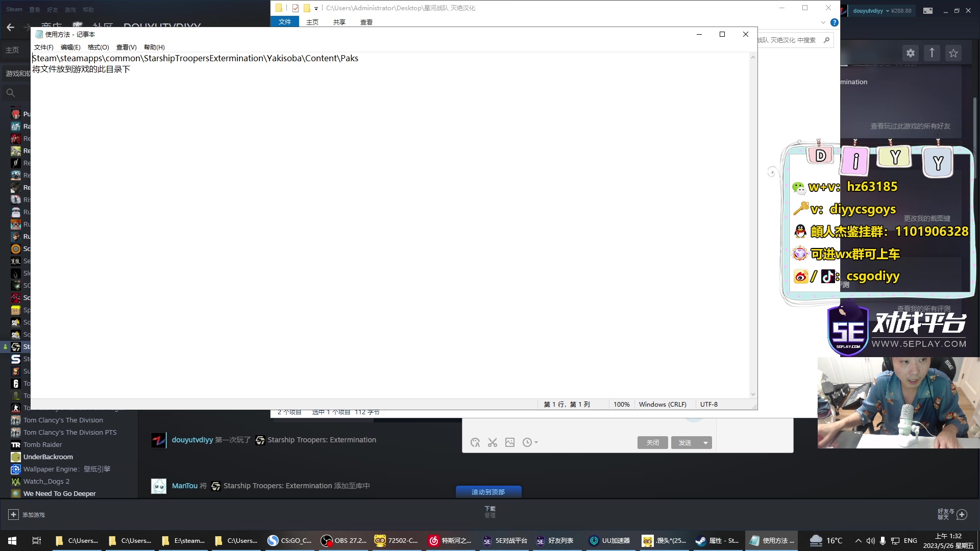Viewport: 980px width, 551px height.
Task: Click the image insert icon in chat
Action: pos(510,443)
